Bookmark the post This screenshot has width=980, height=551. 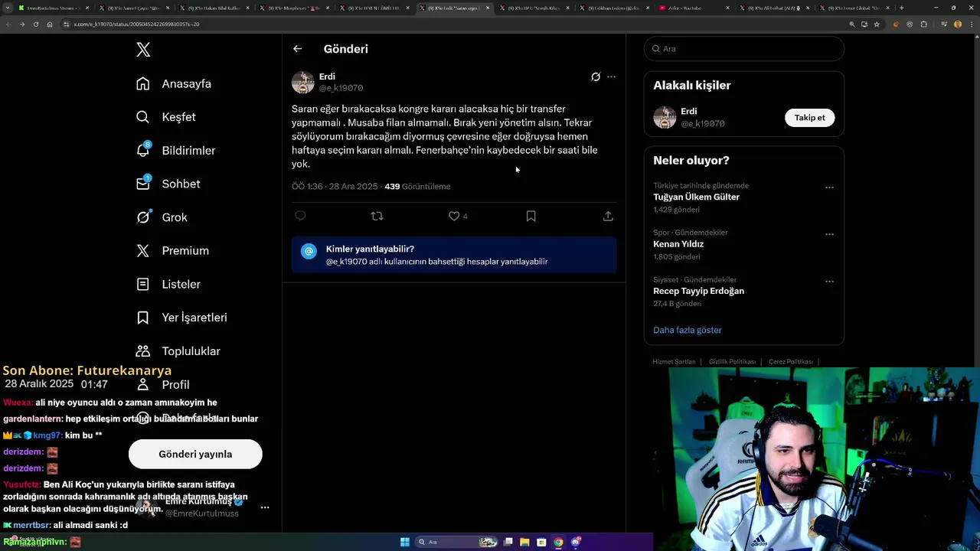click(531, 217)
